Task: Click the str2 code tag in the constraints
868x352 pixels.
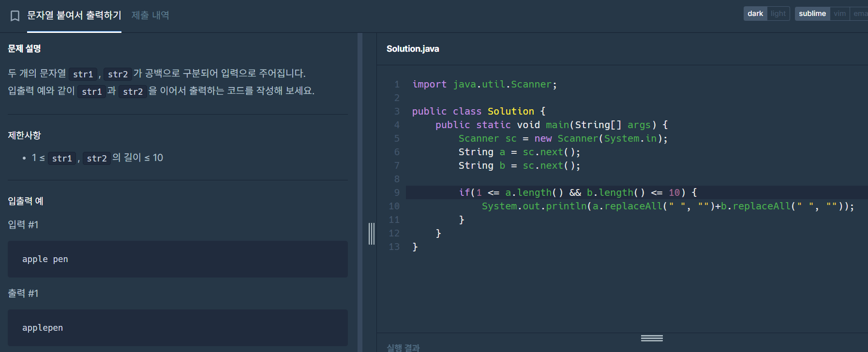Action: click(x=97, y=158)
